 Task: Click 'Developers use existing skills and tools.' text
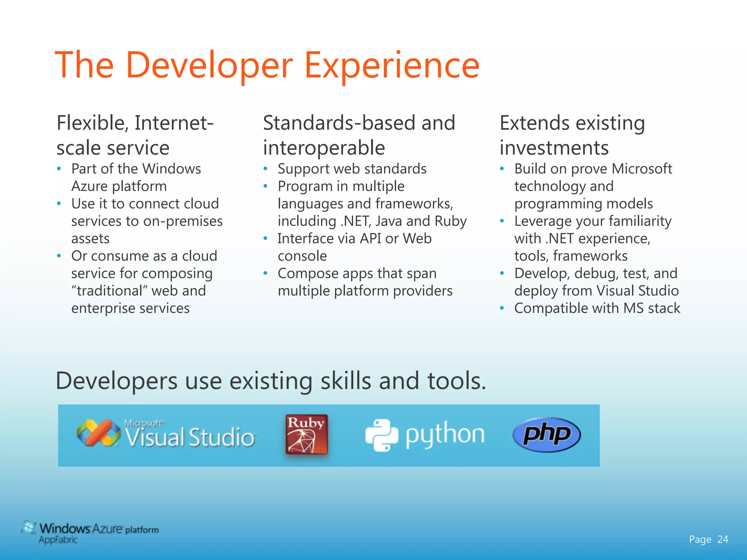click(271, 381)
